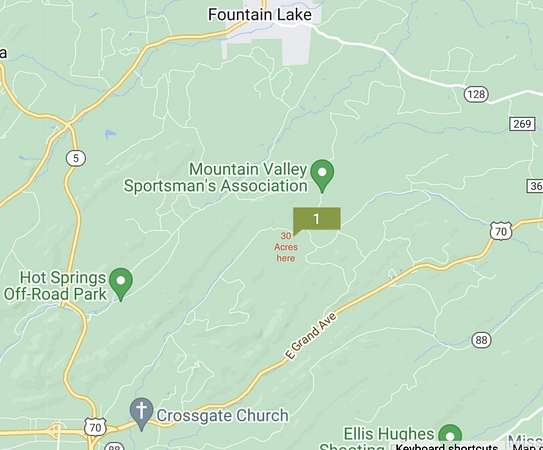Click the Fountain Lake town label
This screenshot has height=450, width=543.
coord(260,15)
